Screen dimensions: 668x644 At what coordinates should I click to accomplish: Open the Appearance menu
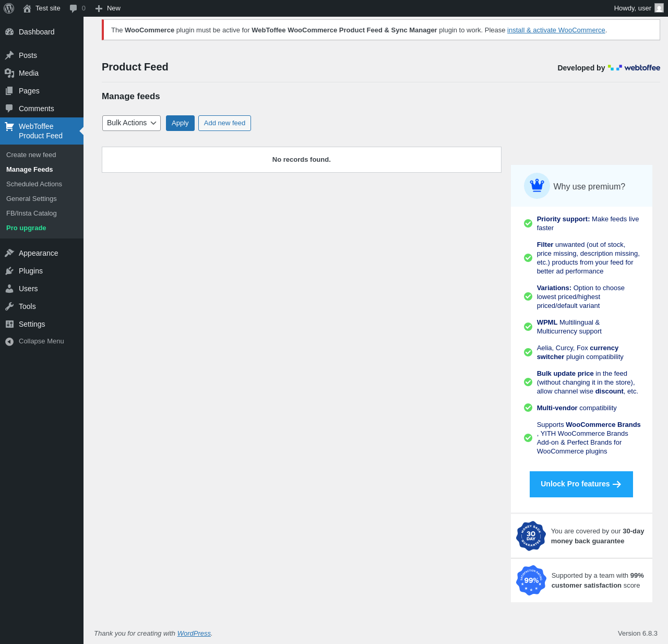coord(42,253)
